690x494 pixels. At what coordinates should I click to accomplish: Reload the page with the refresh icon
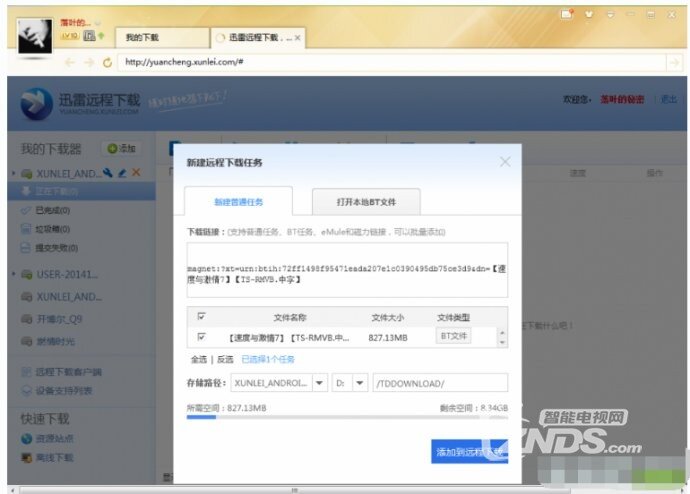click(107, 62)
